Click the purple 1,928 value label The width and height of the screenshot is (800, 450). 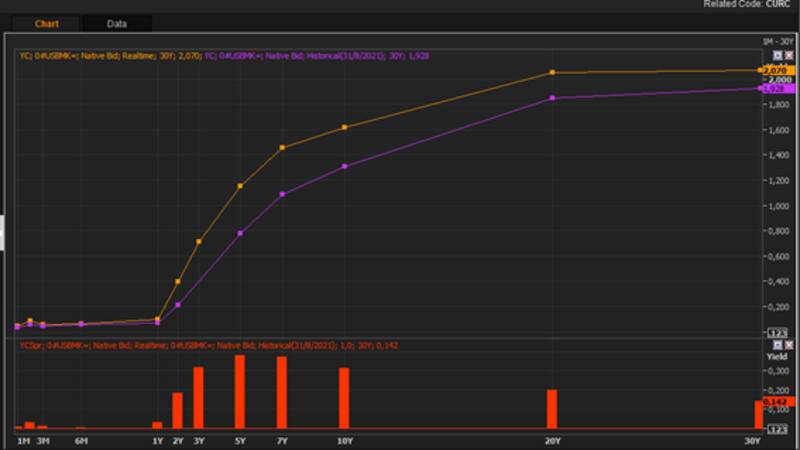coord(775,89)
